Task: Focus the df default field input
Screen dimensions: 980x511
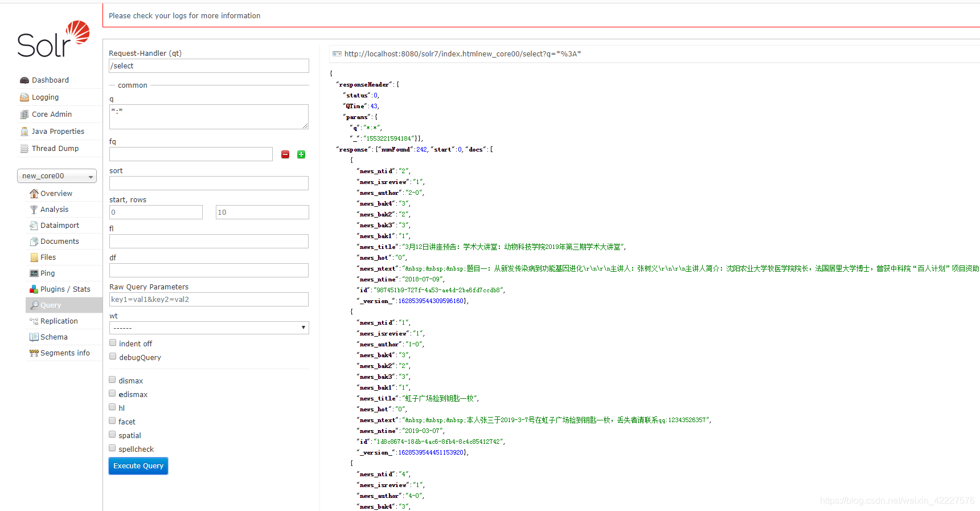Action: pyautogui.click(x=209, y=270)
